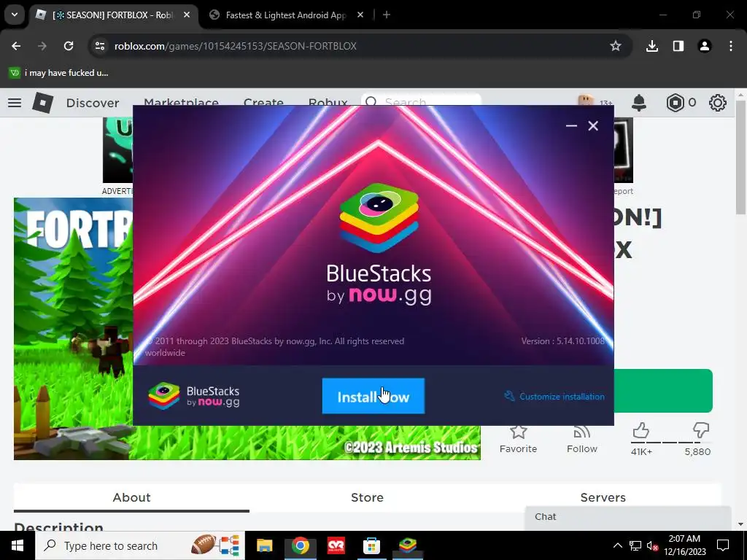Open the Windows Start menu

(18, 545)
